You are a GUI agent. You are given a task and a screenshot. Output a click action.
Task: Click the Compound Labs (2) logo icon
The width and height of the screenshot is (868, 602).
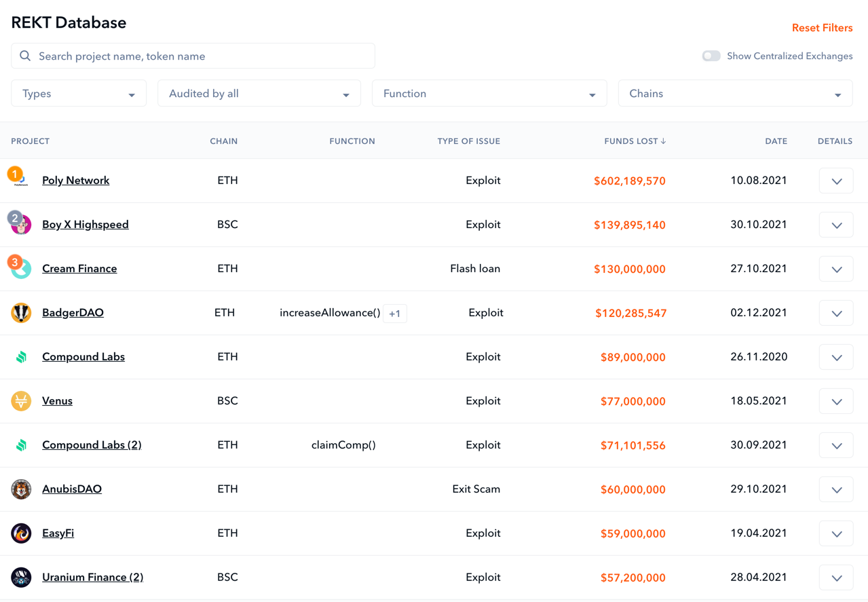(x=21, y=445)
